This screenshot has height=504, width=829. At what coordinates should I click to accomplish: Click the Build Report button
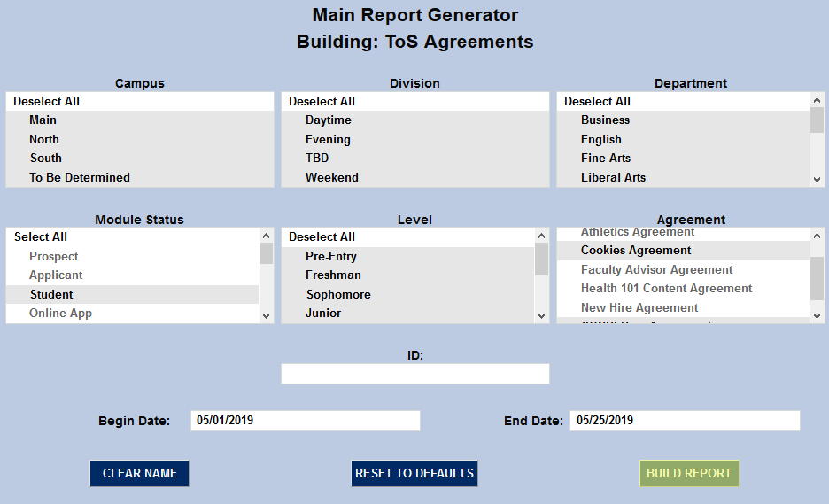coord(689,473)
